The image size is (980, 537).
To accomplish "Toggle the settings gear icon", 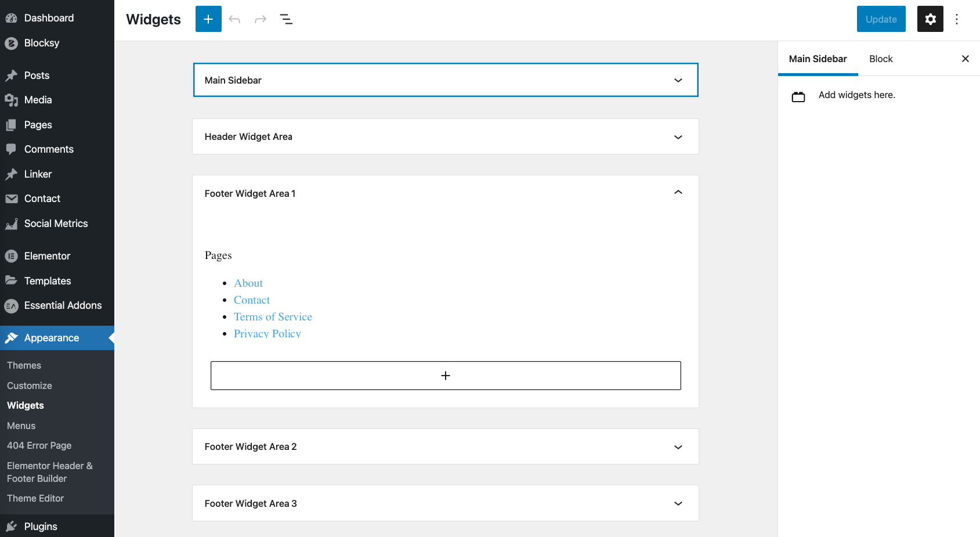I will [x=930, y=19].
